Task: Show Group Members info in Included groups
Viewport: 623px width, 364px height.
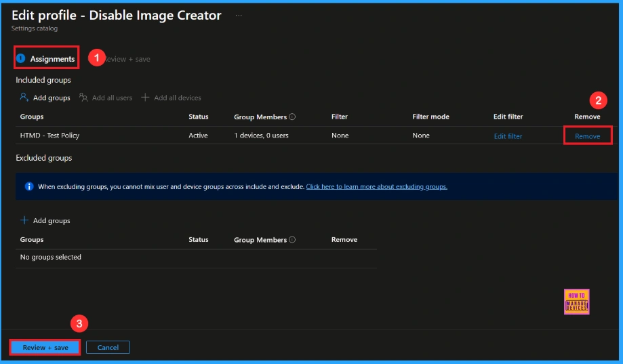Action: (x=292, y=117)
